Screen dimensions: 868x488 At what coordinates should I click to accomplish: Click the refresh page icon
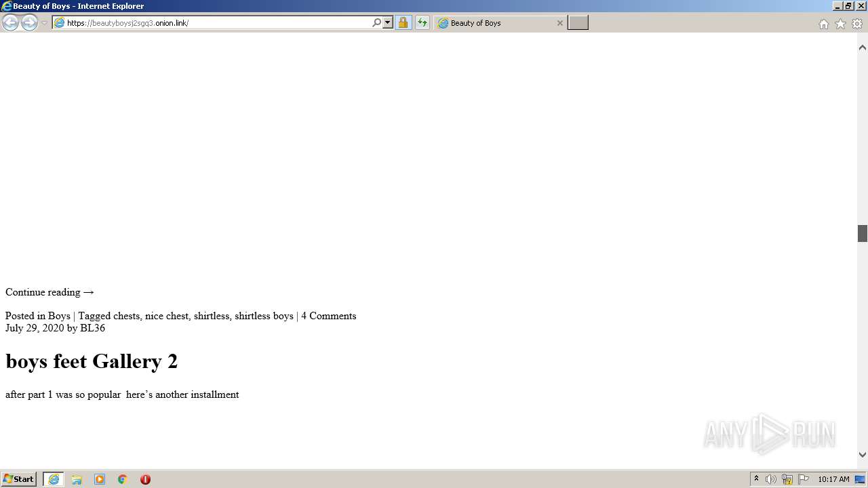pyautogui.click(x=422, y=23)
